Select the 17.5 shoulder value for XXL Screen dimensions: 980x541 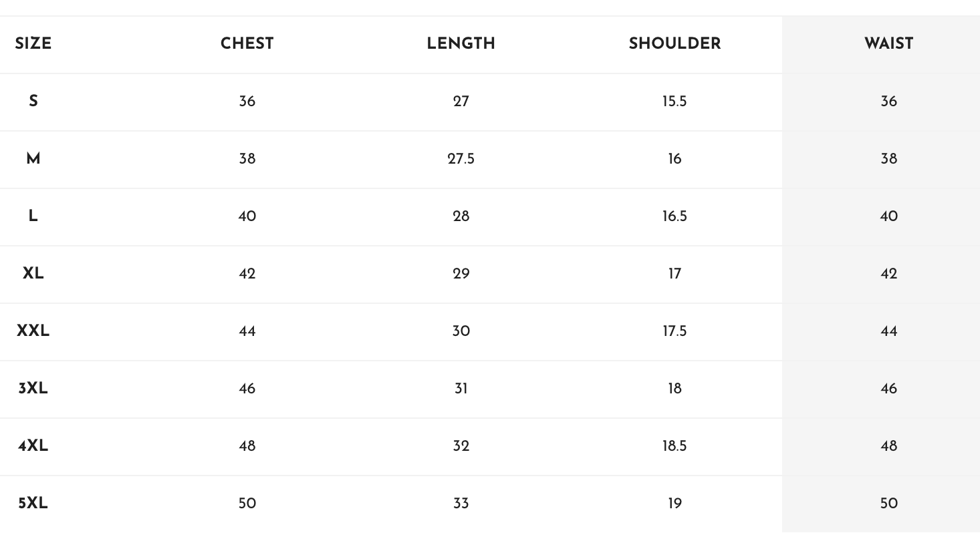click(x=675, y=331)
